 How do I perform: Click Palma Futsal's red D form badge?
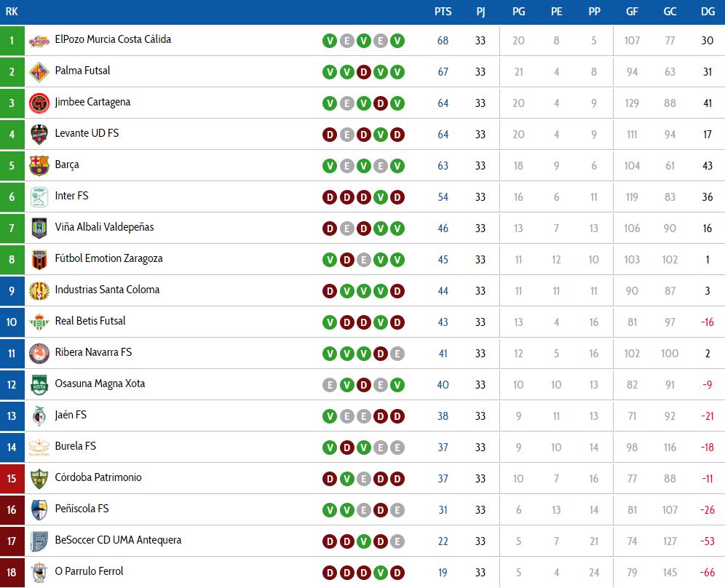click(363, 72)
